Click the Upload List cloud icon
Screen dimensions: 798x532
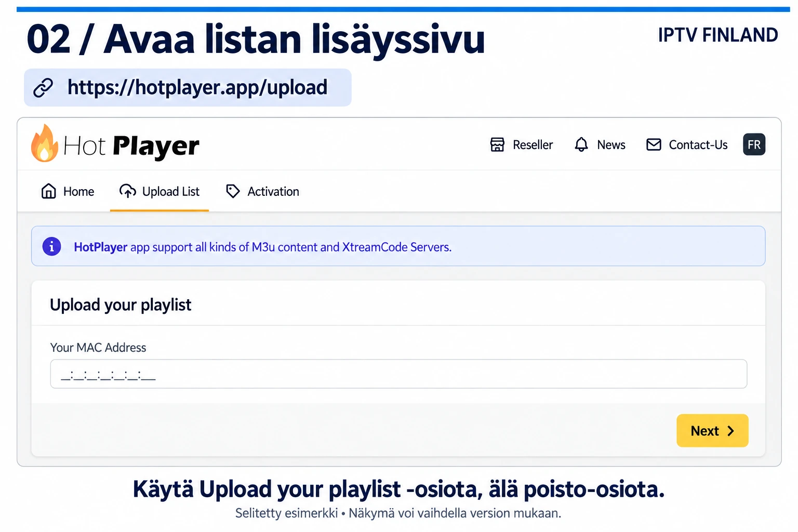pos(127,191)
